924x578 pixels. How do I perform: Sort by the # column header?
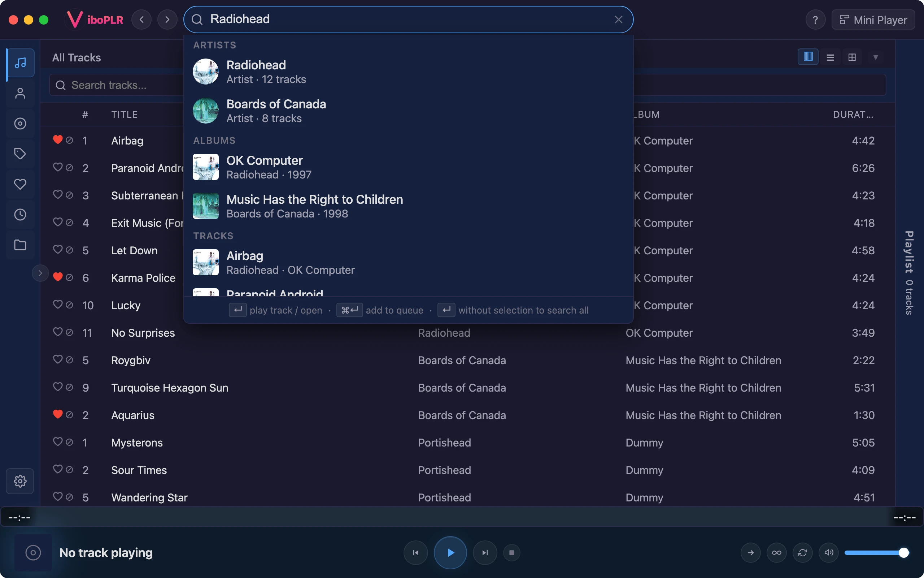pos(85,115)
